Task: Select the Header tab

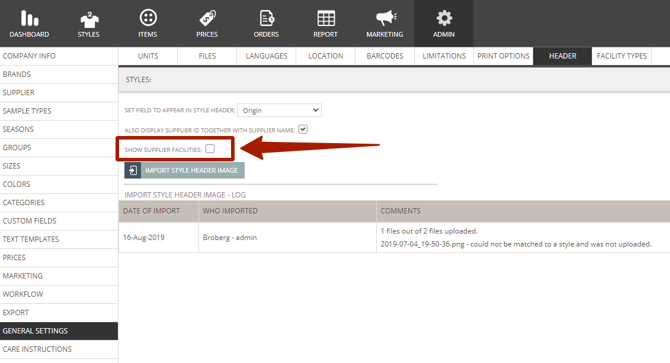Action: 562,56
